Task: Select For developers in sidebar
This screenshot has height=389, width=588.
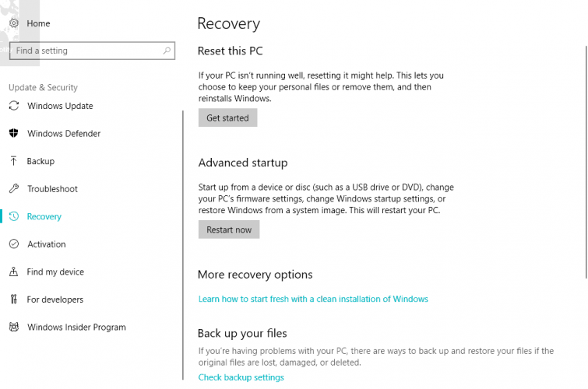Action: 55,300
